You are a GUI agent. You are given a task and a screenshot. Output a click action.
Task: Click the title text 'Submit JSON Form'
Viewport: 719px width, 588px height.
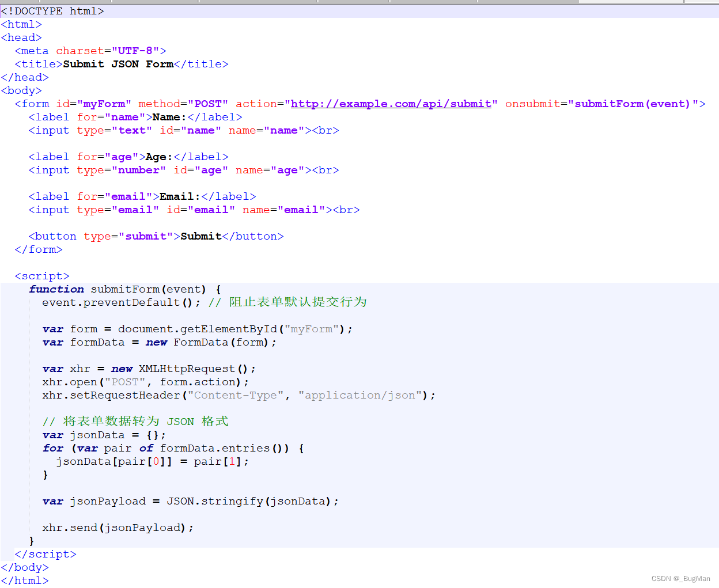(x=118, y=64)
